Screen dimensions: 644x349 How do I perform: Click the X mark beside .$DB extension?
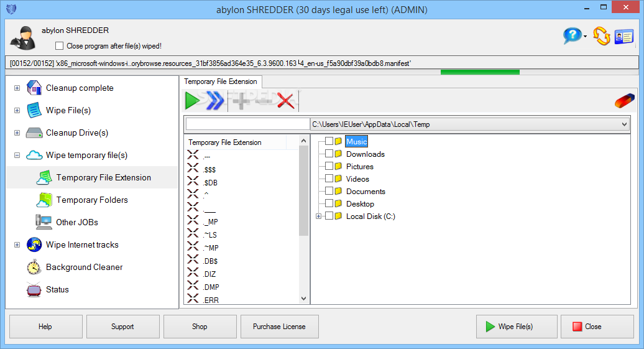click(193, 180)
